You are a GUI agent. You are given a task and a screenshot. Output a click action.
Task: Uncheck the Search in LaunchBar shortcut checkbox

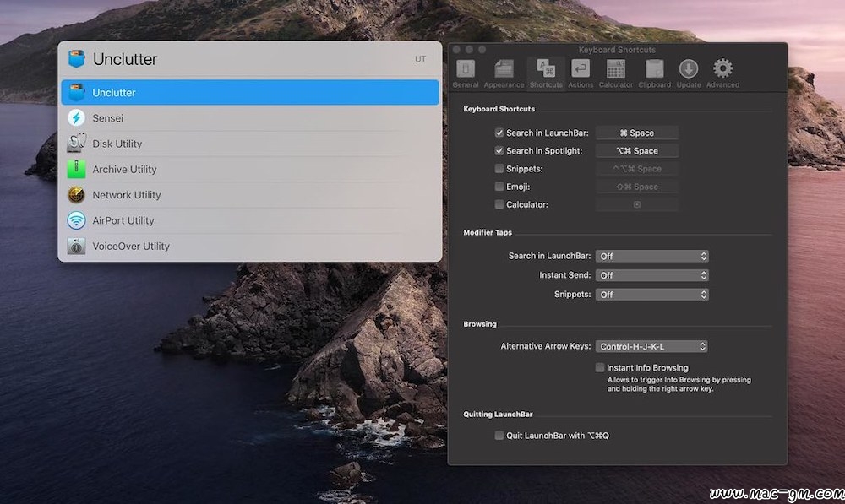coord(499,133)
